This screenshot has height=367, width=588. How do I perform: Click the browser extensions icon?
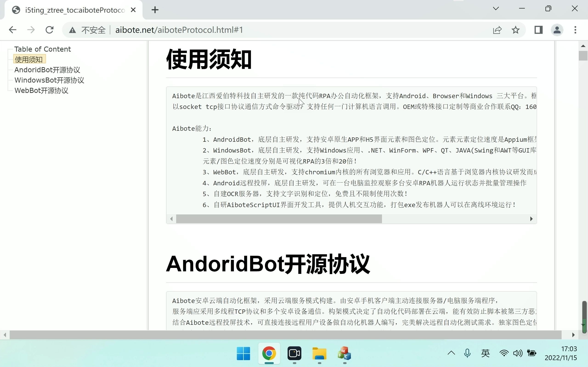[x=538, y=30]
